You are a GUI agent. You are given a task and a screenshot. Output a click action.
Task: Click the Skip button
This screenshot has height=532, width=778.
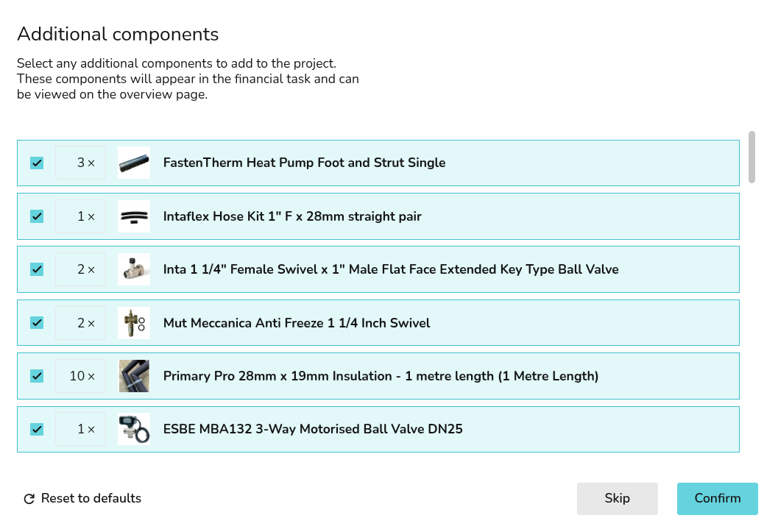[617, 498]
